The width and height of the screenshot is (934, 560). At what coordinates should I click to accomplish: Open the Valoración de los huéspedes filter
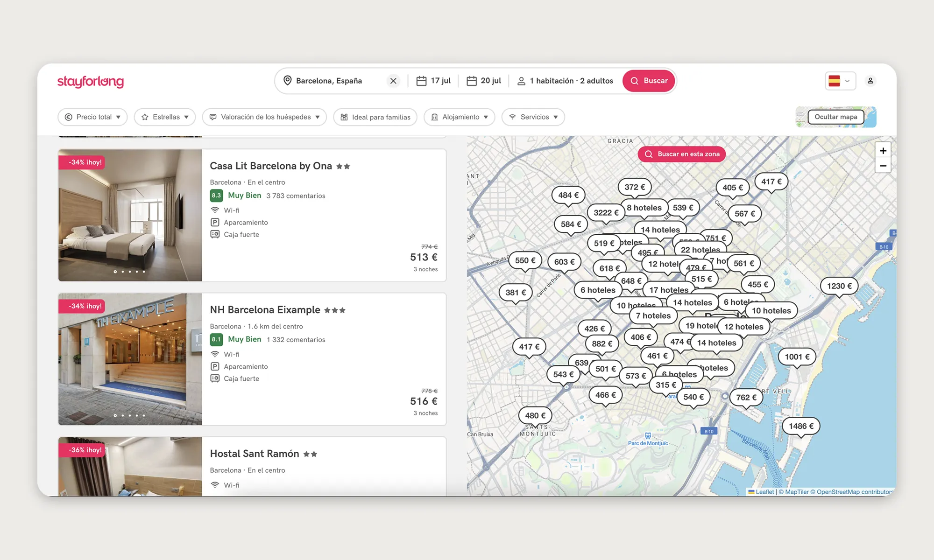coord(264,117)
